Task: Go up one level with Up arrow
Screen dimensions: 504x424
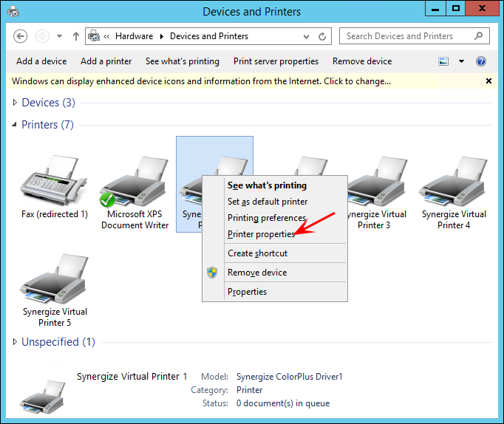Action: (76, 36)
